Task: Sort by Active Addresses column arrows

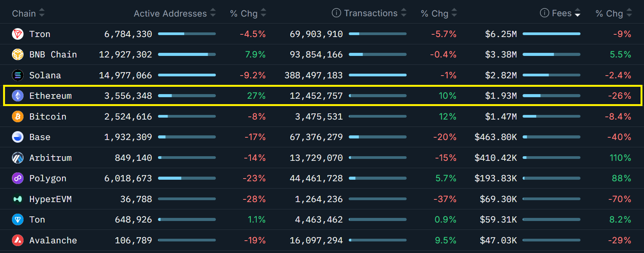Action: coord(213,13)
